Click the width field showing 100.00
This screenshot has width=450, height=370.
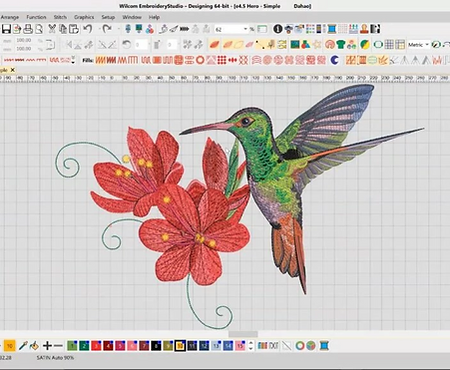click(x=24, y=40)
